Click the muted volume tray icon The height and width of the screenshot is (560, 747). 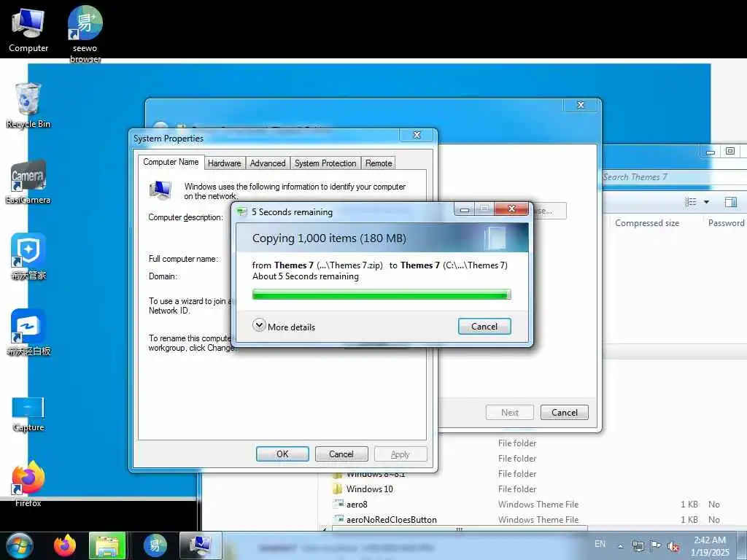[x=673, y=546]
